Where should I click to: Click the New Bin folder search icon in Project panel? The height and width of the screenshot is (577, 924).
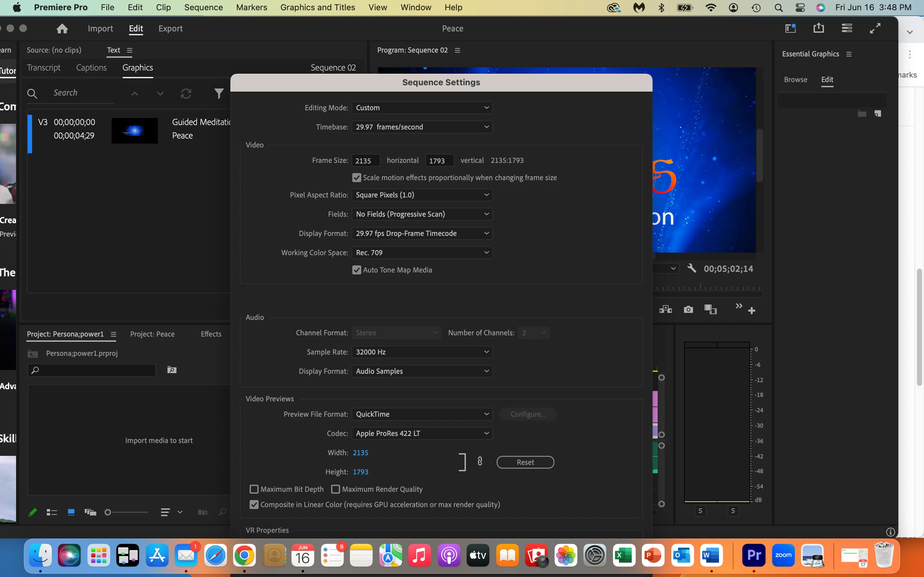click(172, 370)
